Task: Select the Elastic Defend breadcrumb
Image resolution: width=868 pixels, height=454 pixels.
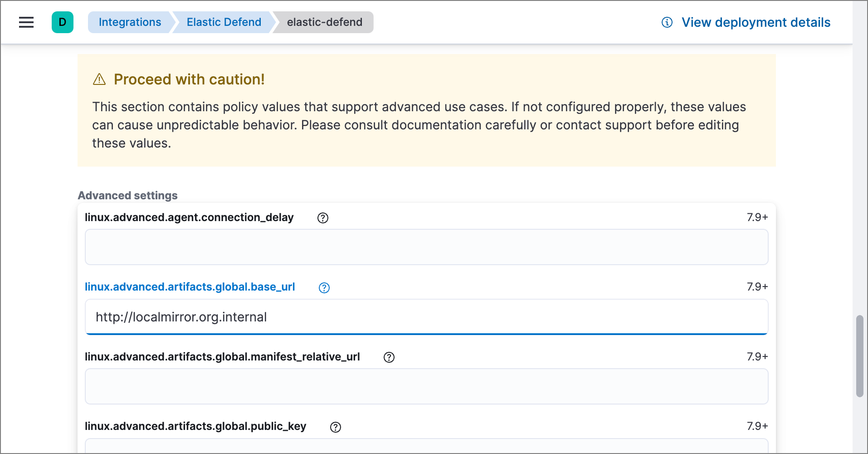Action: pos(224,22)
